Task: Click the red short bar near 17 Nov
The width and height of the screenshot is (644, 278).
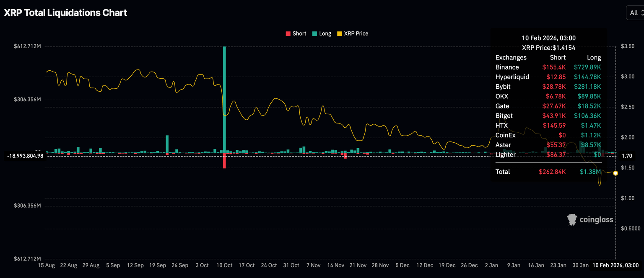Action: [x=345, y=156]
